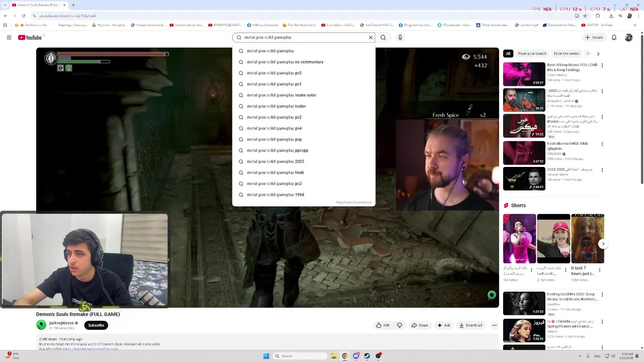
Task: Open File Explorer from taskbar
Action: point(334,356)
